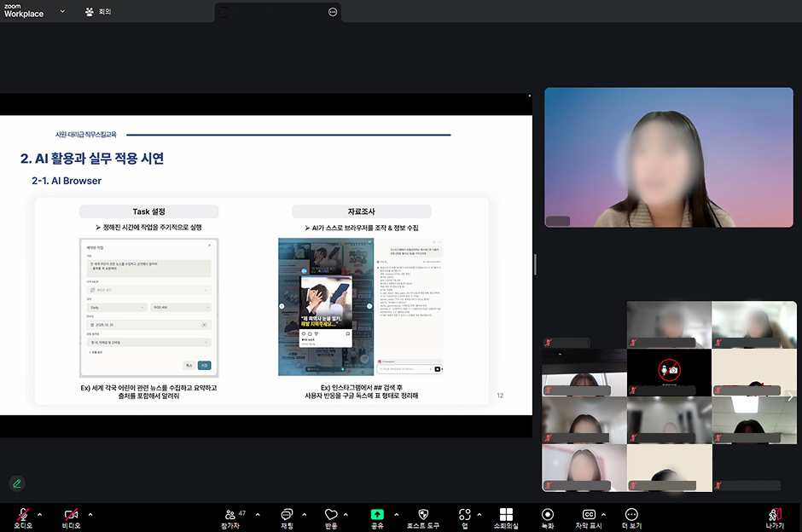Screen dimensions: 802x532
Task: Expand video options arrow next to 비디오
Action: [x=90, y=514]
